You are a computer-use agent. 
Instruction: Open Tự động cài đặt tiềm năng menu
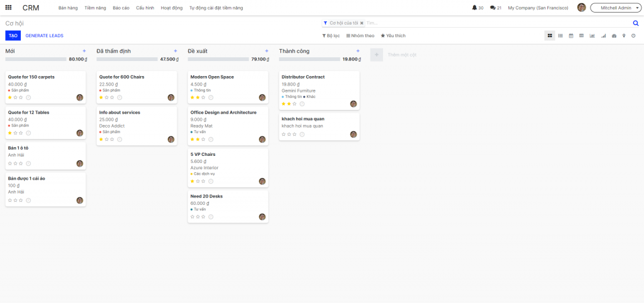tap(216, 8)
